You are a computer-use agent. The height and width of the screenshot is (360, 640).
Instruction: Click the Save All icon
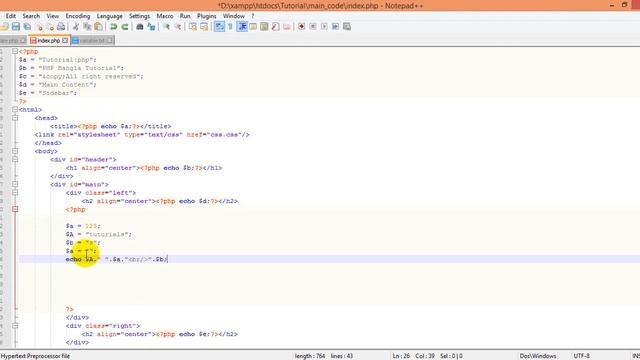pos(27,27)
